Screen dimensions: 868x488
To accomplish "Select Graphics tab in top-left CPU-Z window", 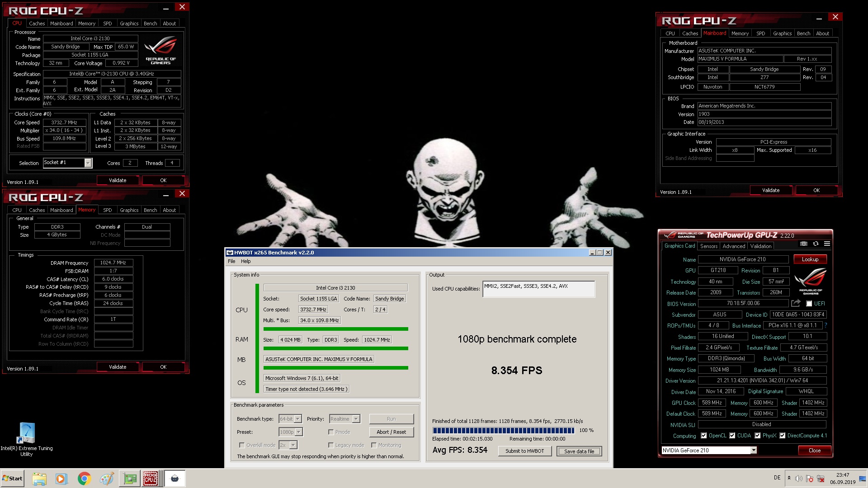I will click(129, 23).
